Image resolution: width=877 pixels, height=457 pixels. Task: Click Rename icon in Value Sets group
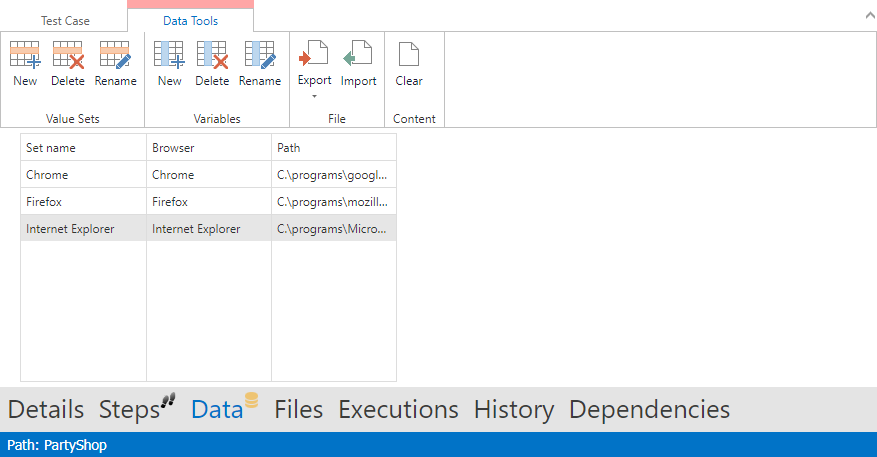tap(115, 55)
